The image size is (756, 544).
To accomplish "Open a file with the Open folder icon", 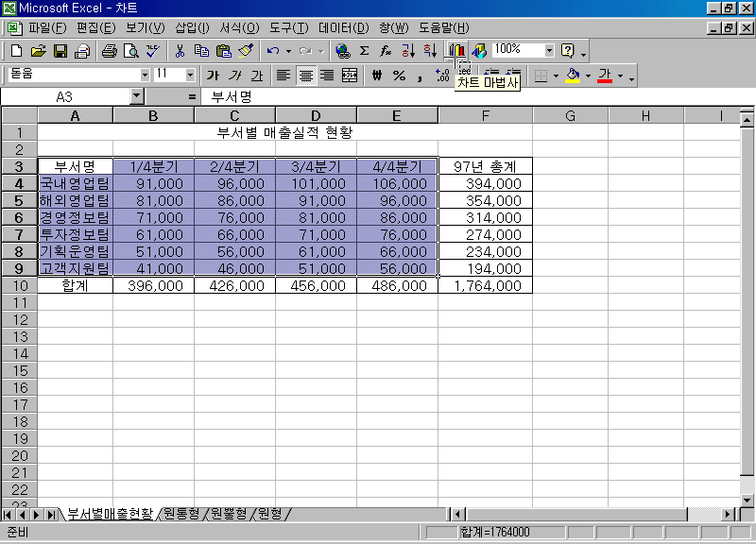I will click(x=38, y=51).
